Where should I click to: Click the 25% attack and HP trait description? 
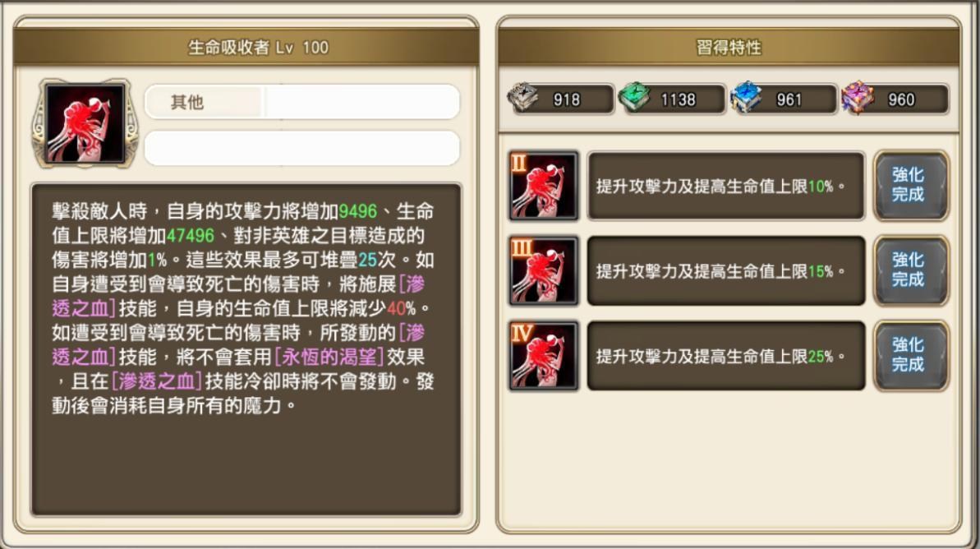pyautogui.click(x=726, y=356)
